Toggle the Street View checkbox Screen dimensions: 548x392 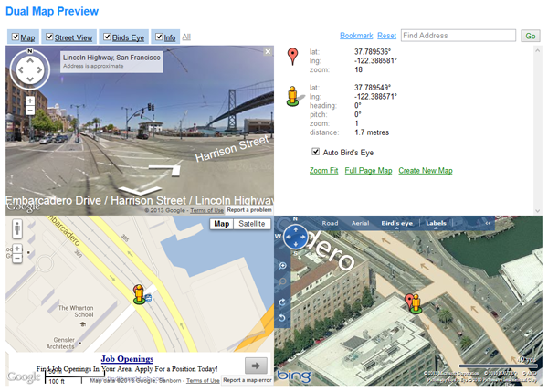pyautogui.click(x=49, y=37)
